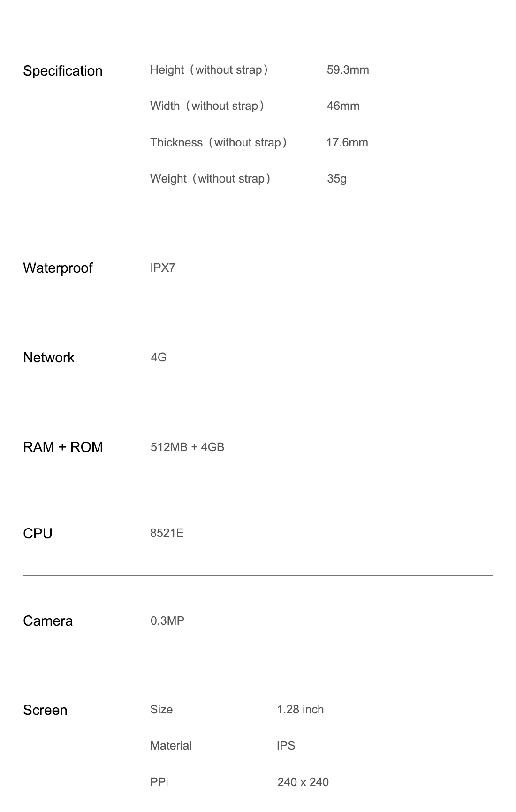
Task: Select the 4G network value
Action: click(x=159, y=358)
